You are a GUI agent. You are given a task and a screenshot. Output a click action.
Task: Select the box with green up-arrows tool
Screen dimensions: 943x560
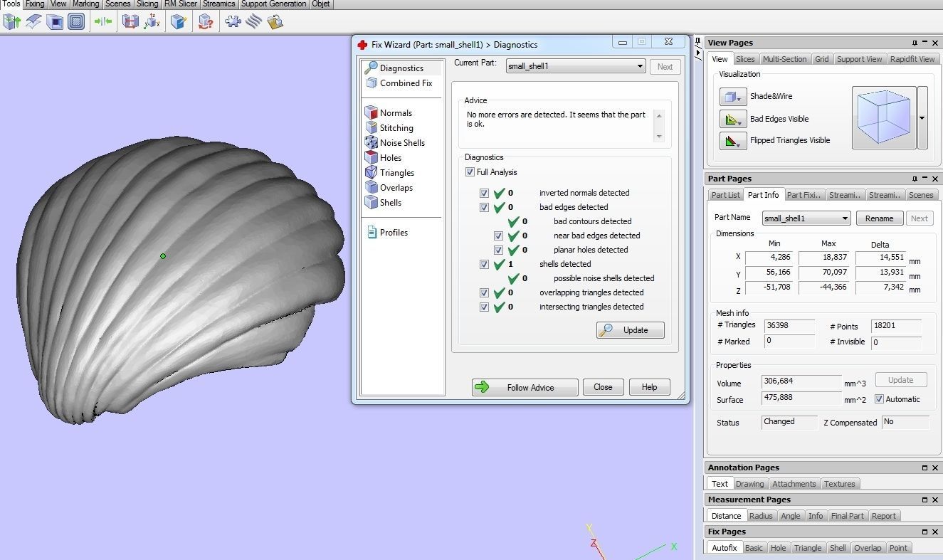[12, 22]
